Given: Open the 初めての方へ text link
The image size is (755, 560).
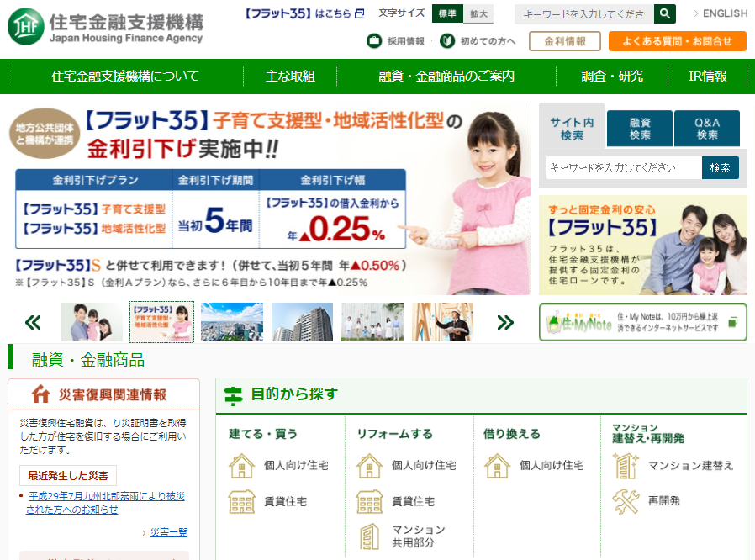Looking at the screenshot, I should tap(488, 41).
